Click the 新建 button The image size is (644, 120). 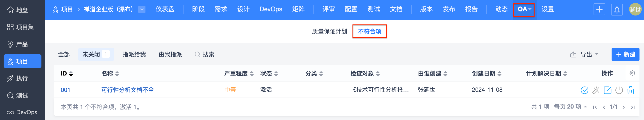(x=625, y=54)
